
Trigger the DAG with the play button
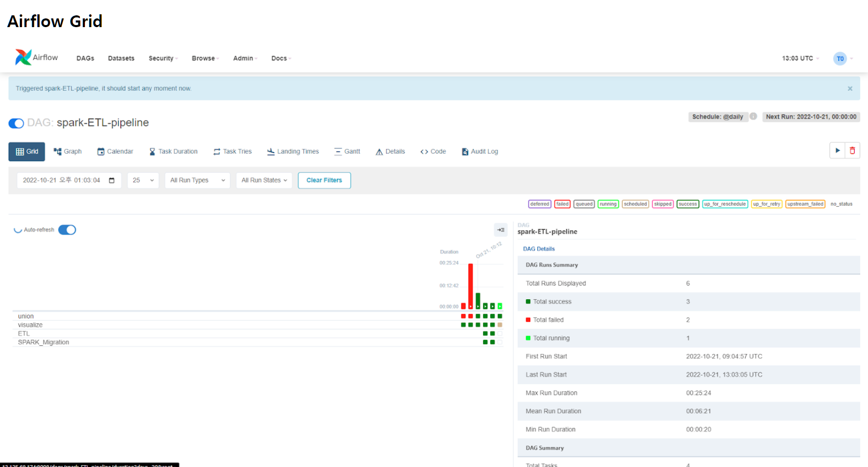(837, 150)
